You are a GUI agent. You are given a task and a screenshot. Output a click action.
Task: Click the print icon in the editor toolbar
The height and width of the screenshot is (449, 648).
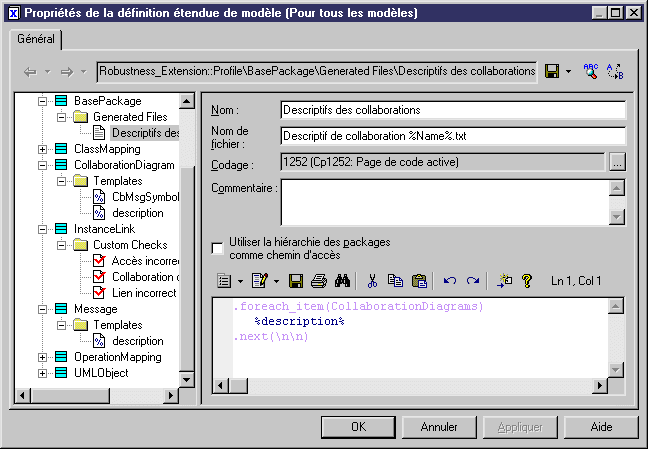point(318,282)
